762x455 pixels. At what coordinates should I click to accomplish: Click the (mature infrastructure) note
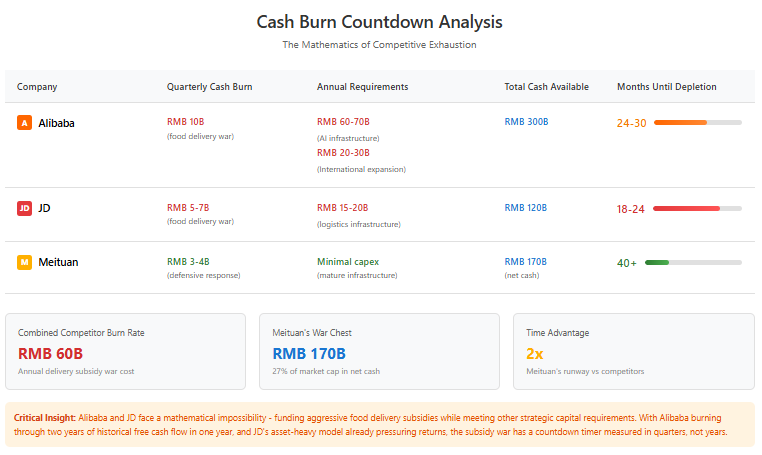(x=357, y=275)
